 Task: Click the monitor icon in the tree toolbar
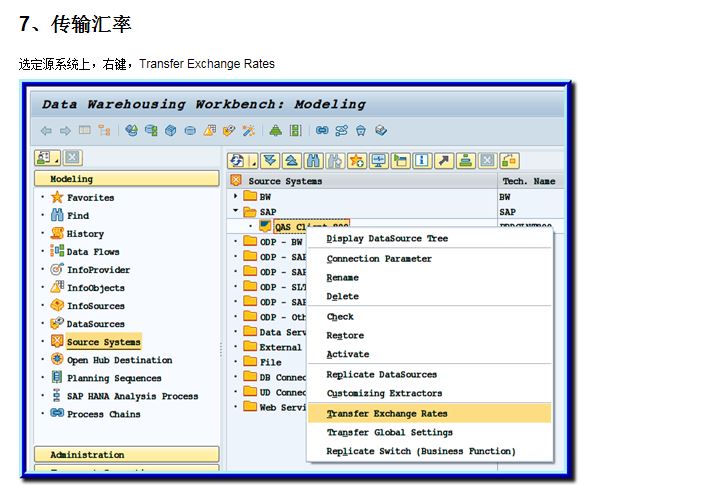[379, 161]
